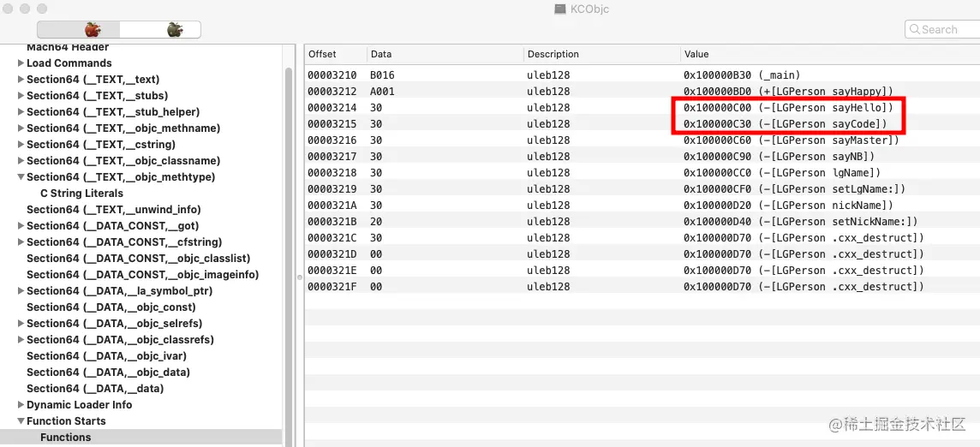Collapse Section64 (__TEXT,__objc_methtype) node
980x447 pixels.
point(21,177)
